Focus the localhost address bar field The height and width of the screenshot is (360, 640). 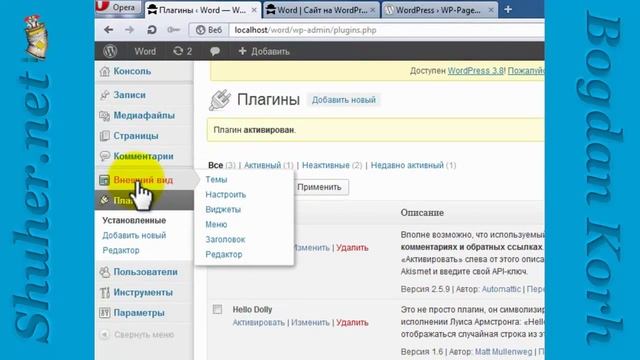386,30
